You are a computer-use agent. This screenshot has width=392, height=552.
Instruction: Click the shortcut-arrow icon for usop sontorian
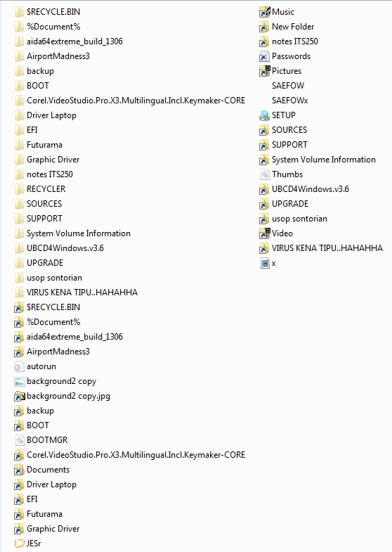coord(264,219)
